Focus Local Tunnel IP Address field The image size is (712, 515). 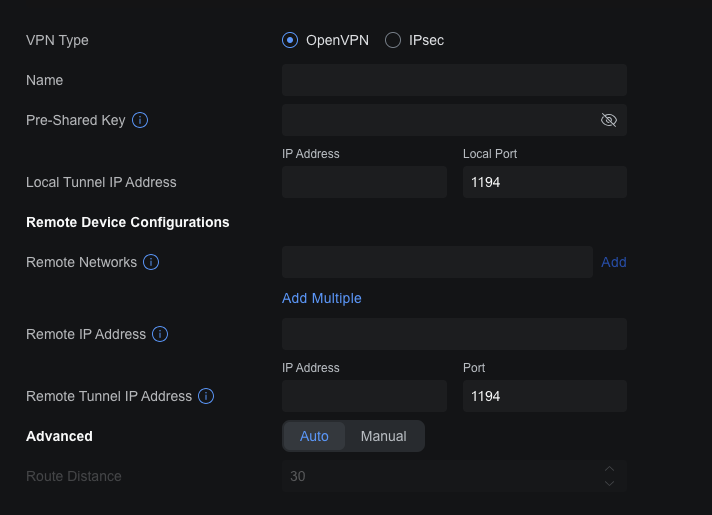point(364,182)
